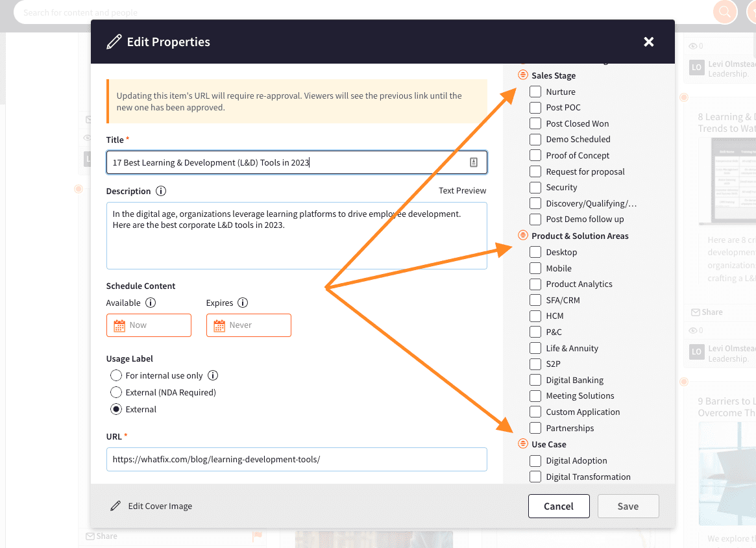Click the Expires info icon
The height and width of the screenshot is (548, 756).
(243, 303)
